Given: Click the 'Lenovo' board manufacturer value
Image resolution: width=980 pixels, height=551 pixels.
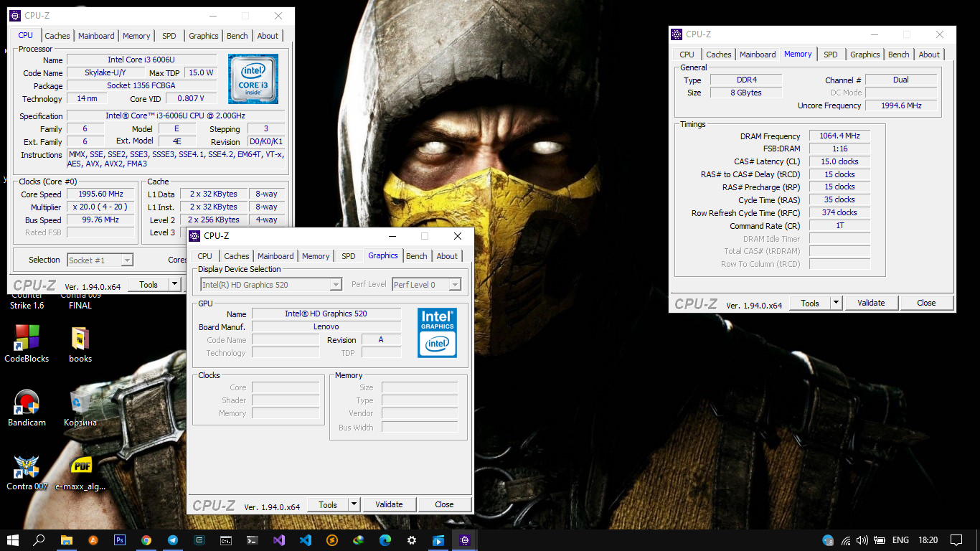Looking at the screenshot, I should (326, 326).
